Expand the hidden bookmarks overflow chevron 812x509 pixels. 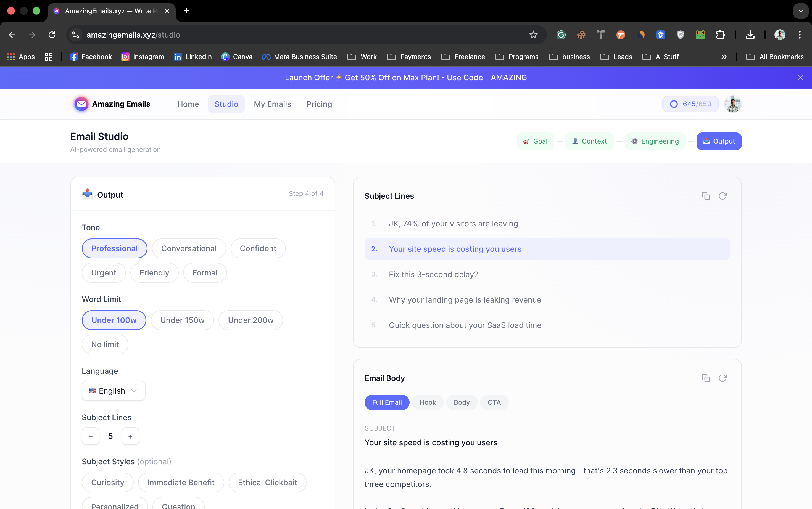coord(724,57)
